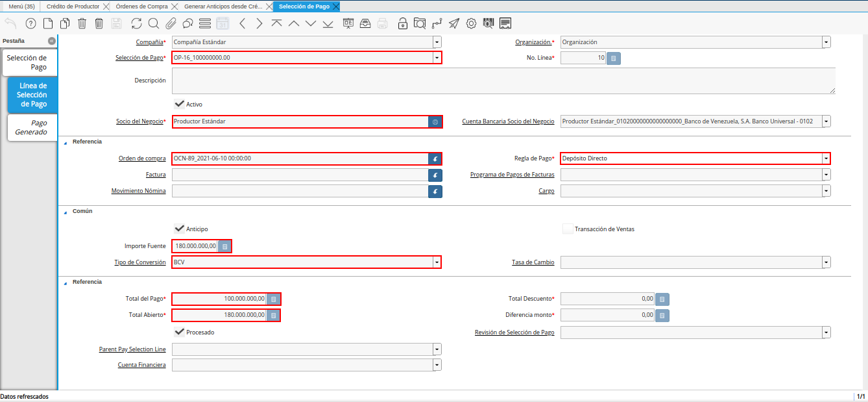Open attachments with the paperclip icon
868x402 pixels.
[x=171, y=24]
